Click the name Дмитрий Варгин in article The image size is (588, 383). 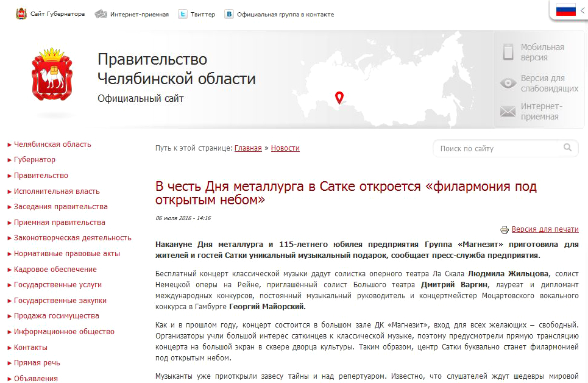click(x=454, y=285)
